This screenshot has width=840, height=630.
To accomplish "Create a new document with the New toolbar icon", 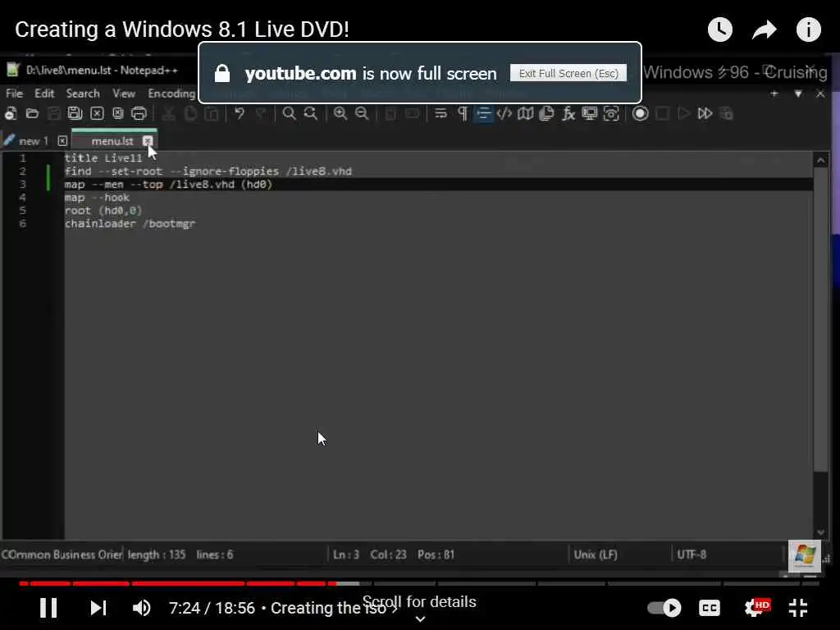I will coord(11,113).
